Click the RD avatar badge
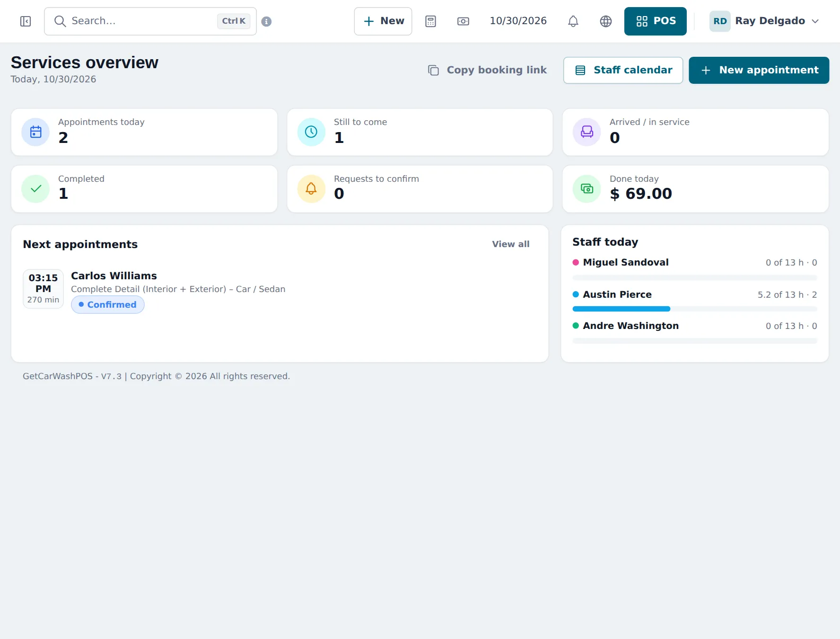 (x=720, y=21)
